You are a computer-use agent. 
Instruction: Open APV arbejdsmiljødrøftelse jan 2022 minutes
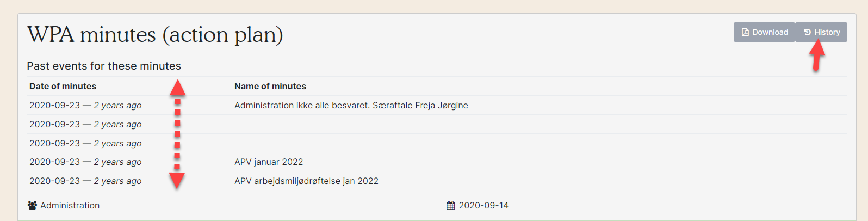[306, 181]
